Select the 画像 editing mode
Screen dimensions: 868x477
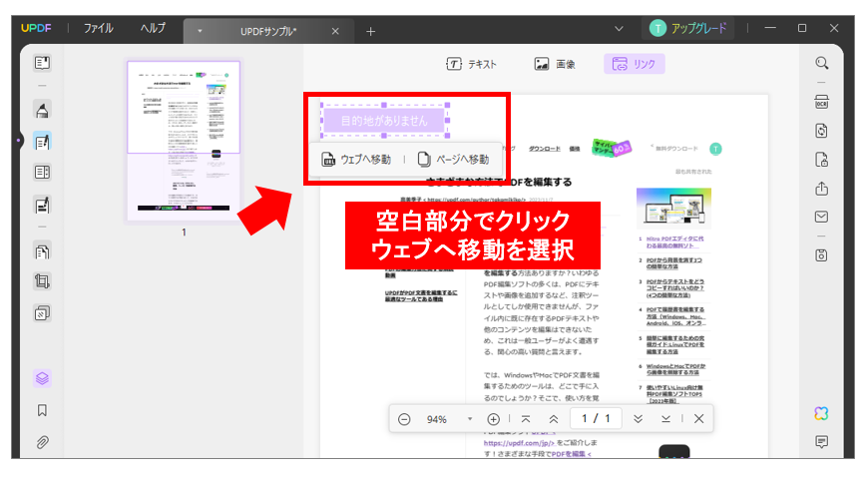pyautogui.click(x=555, y=64)
